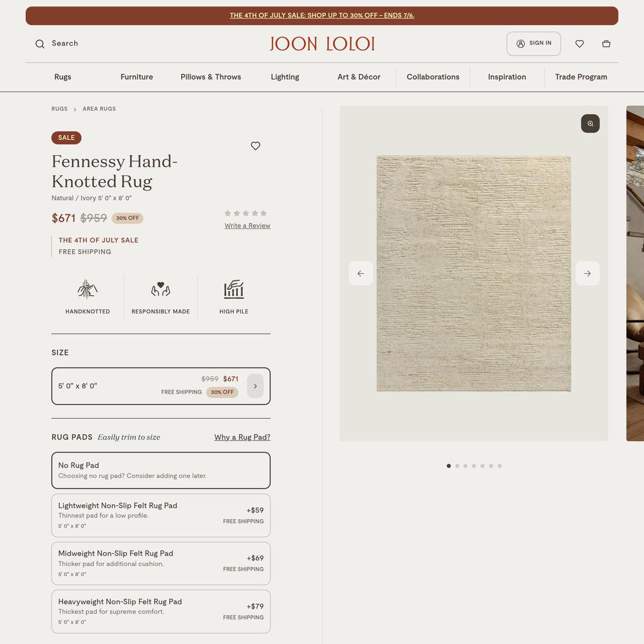644x644 pixels.
Task: Show next product image arrow
Action: tap(587, 273)
